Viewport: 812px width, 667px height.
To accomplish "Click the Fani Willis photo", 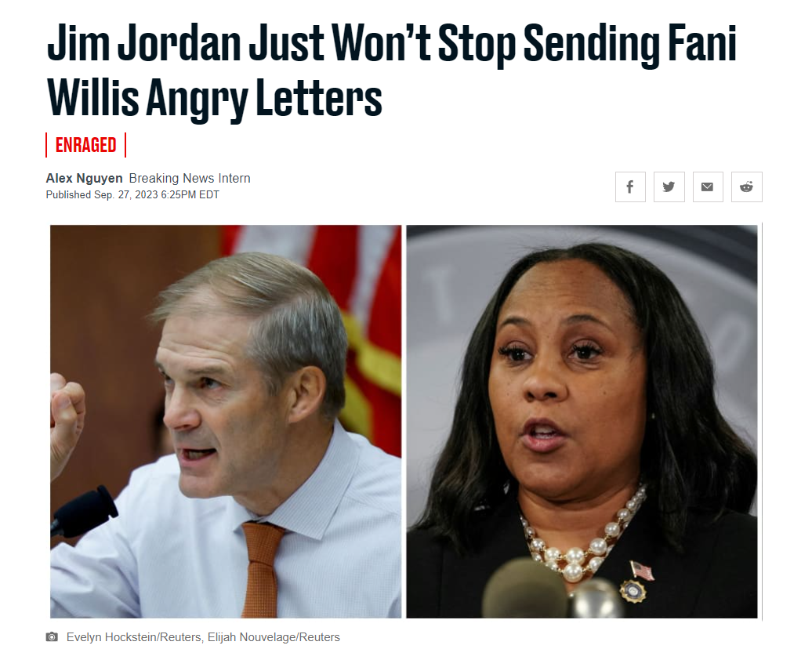I will pyautogui.click(x=582, y=422).
